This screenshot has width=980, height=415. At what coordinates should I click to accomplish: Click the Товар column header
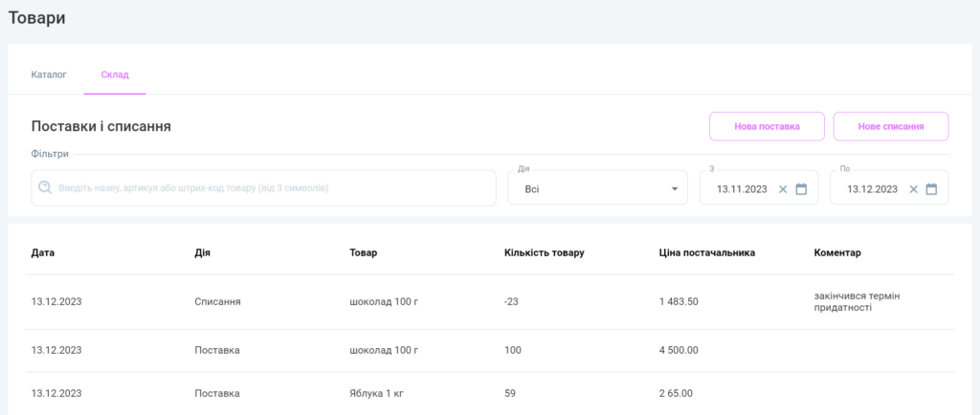[364, 252]
